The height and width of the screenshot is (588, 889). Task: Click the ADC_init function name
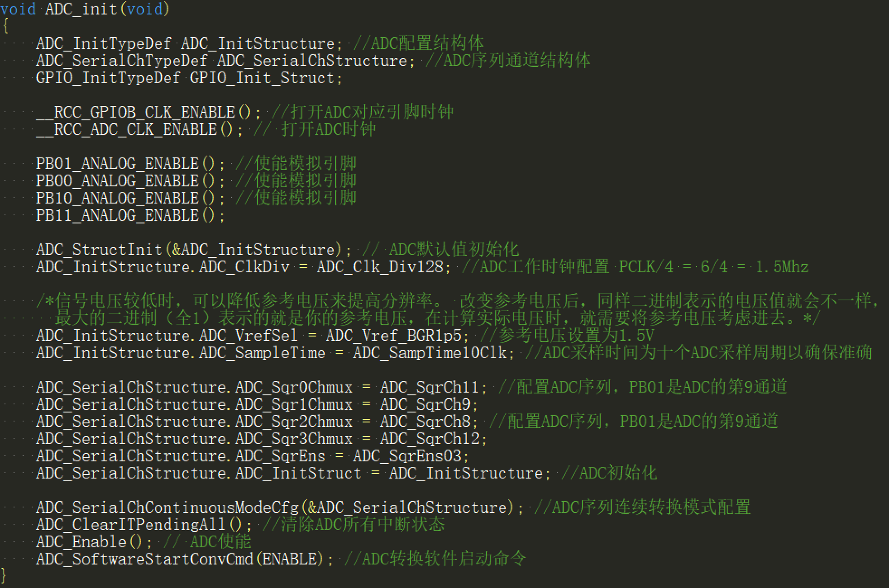point(81,9)
